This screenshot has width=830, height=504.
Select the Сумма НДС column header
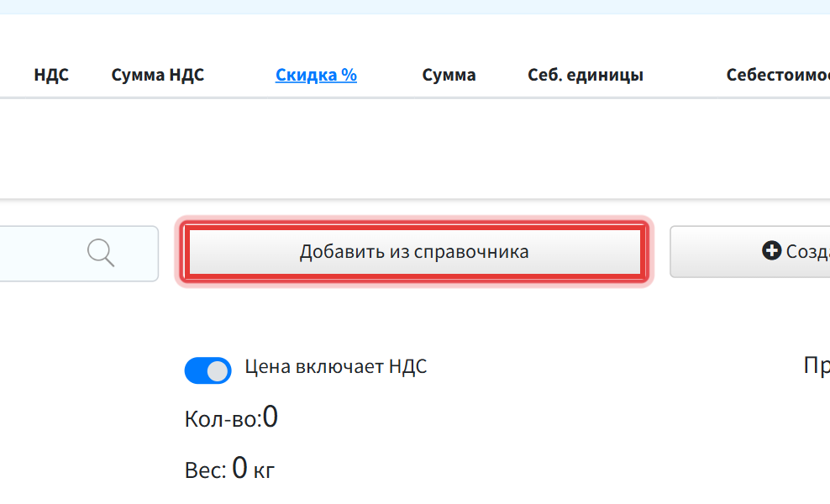(158, 75)
